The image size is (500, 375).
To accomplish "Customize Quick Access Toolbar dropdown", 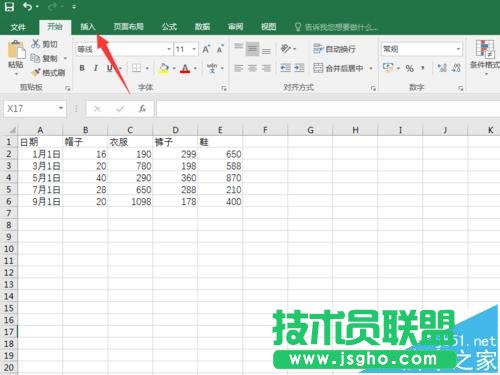I will click(74, 7).
